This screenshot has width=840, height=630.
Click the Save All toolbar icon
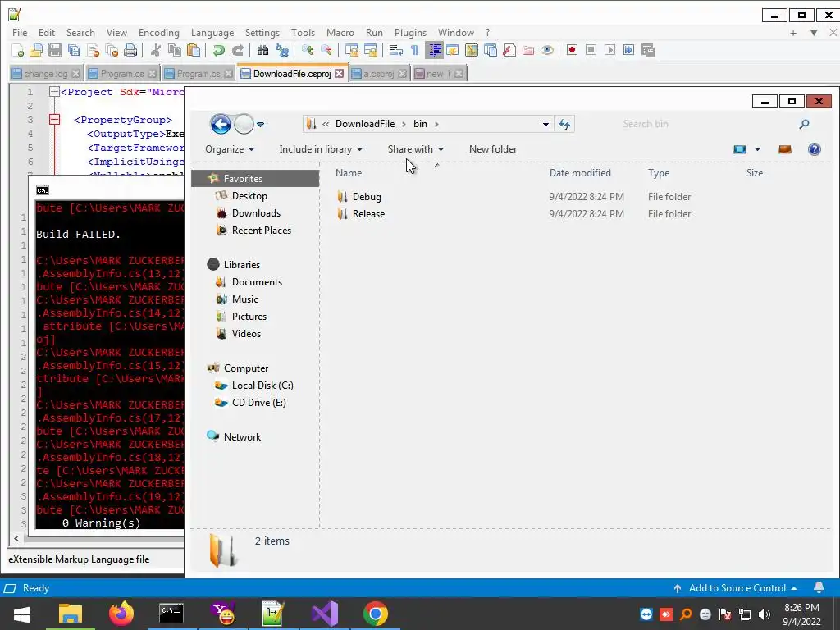[x=74, y=50]
